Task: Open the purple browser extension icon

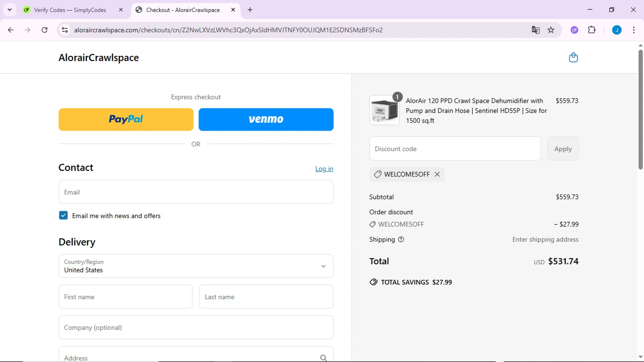Action: 574,30
